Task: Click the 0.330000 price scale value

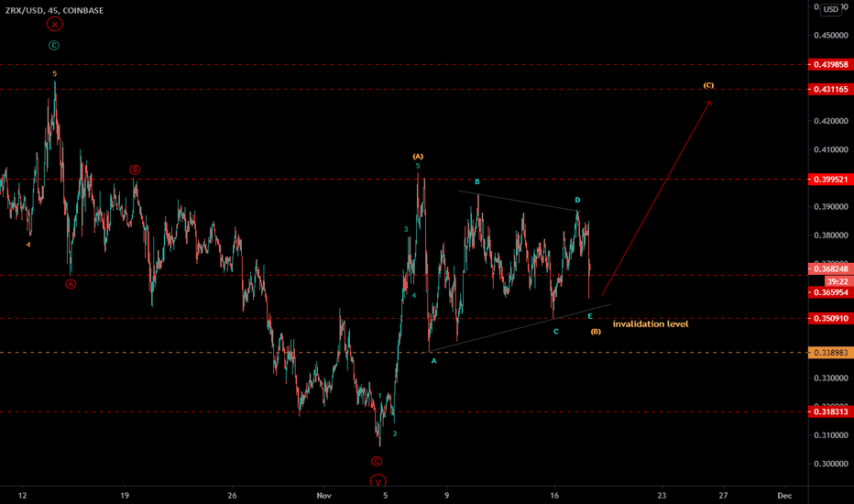Action: pos(831,378)
